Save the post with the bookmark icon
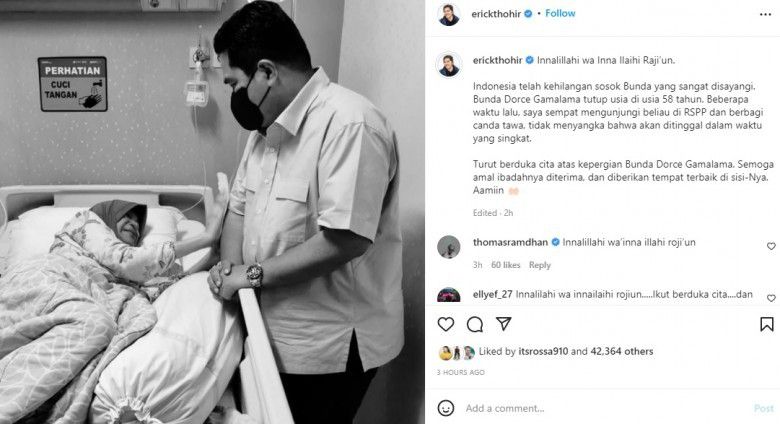This screenshot has width=780, height=424. pos(767,324)
